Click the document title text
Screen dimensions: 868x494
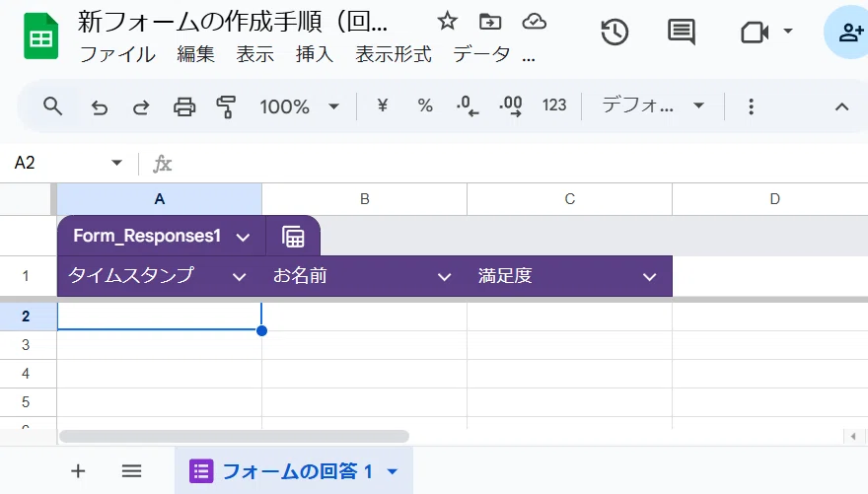pos(233,22)
